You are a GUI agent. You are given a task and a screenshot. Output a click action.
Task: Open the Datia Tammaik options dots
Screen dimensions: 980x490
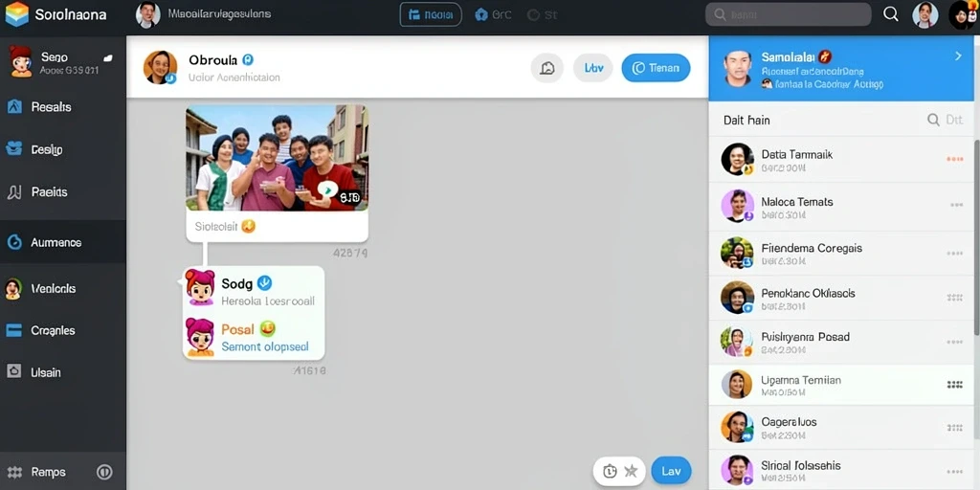coord(954,160)
